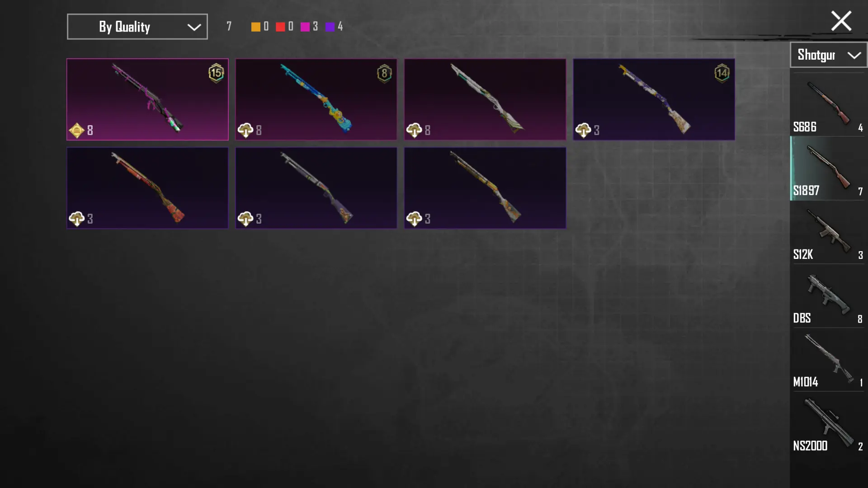Click the level 14 badge on purple skin
The image size is (868, 488).
click(x=722, y=73)
